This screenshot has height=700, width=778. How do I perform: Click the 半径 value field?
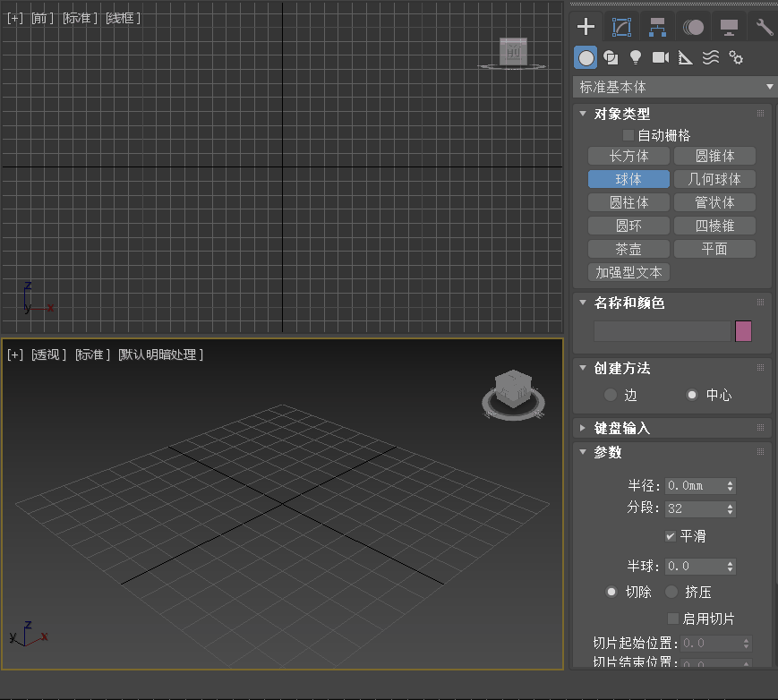695,485
